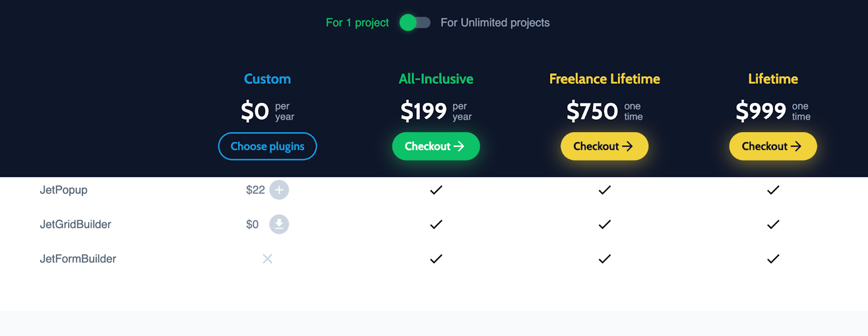This screenshot has height=336, width=868.
Task: Click the JetFormBuilder plugin name
Action: pyautogui.click(x=78, y=259)
